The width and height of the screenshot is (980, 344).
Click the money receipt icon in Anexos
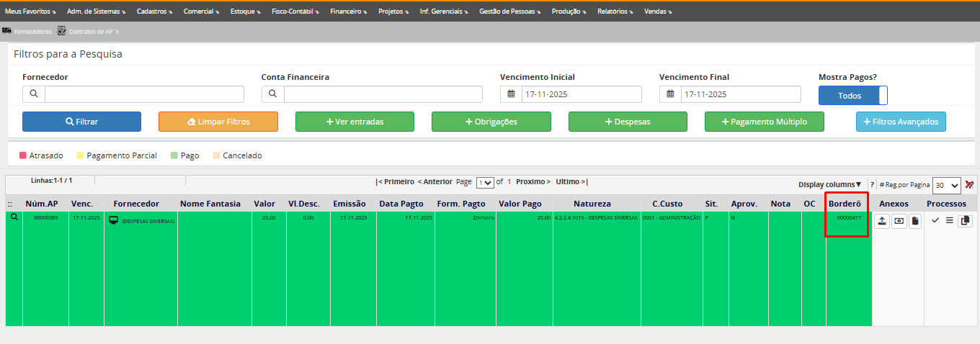click(898, 221)
